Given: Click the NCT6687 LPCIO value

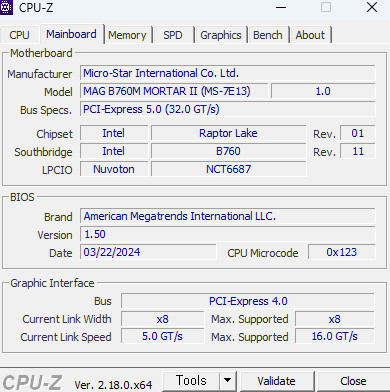Looking at the screenshot, I should [x=228, y=169].
